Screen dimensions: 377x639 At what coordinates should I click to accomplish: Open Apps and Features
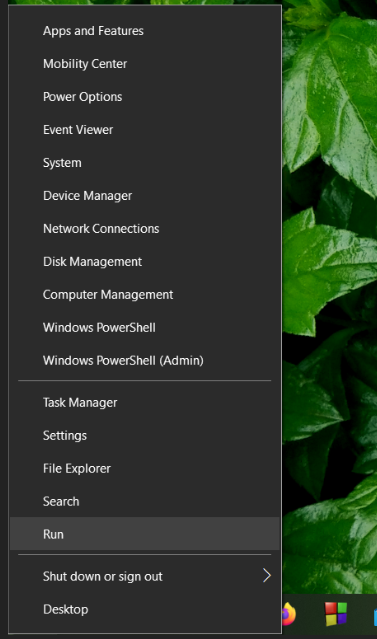(145, 31)
